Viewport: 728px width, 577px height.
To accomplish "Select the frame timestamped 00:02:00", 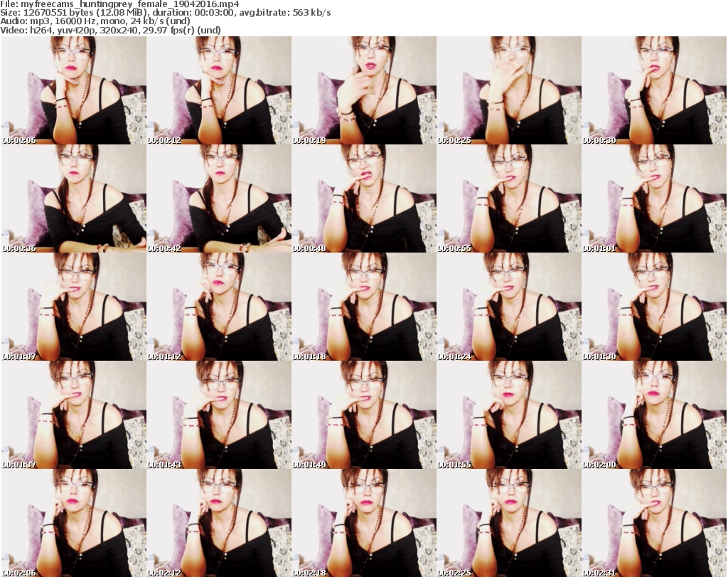I will click(x=654, y=415).
